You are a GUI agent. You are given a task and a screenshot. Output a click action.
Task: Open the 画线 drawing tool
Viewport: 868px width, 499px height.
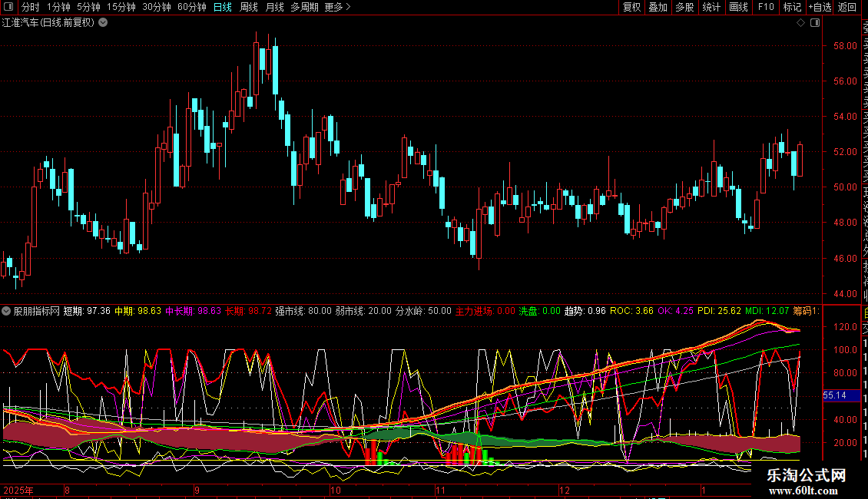[x=738, y=7]
